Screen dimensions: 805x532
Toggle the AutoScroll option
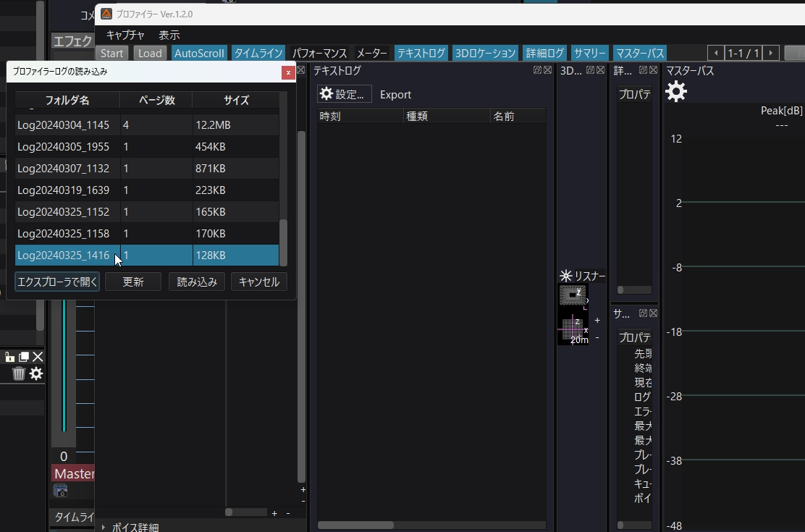pos(199,53)
